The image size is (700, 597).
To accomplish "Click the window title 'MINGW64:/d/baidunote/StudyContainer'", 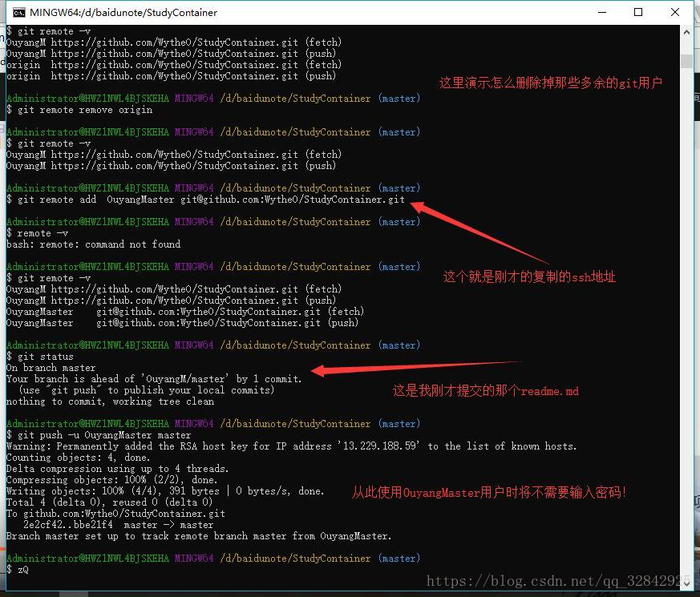I will coord(123,13).
